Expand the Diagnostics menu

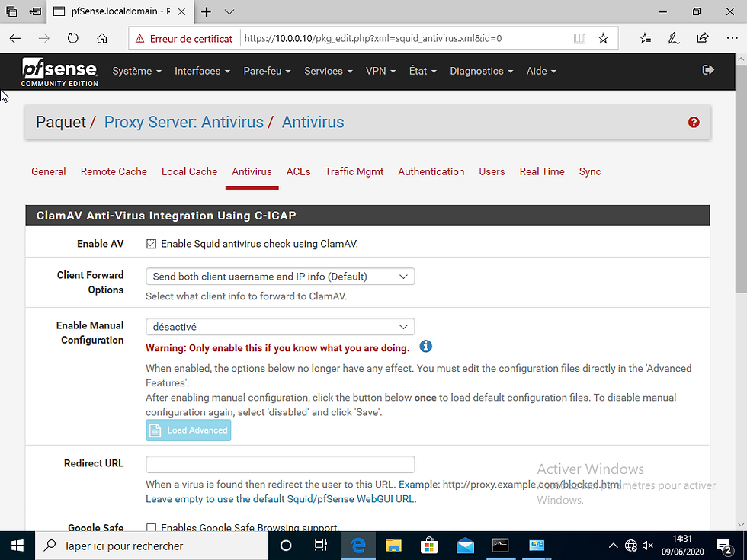point(481,71)
